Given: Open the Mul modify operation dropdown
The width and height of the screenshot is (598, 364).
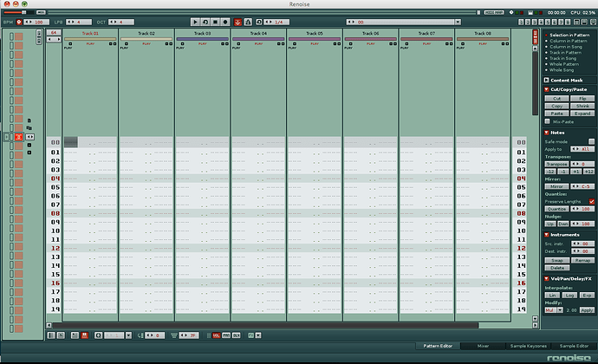Looking at the screenshot, I should pyautogui.click(x=560, y=310).
